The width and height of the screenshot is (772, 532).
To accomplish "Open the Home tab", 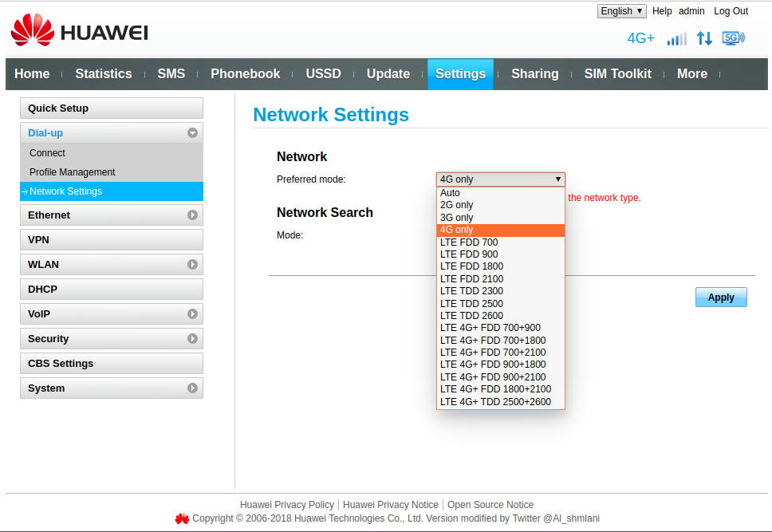I will [x=32, y=74].
